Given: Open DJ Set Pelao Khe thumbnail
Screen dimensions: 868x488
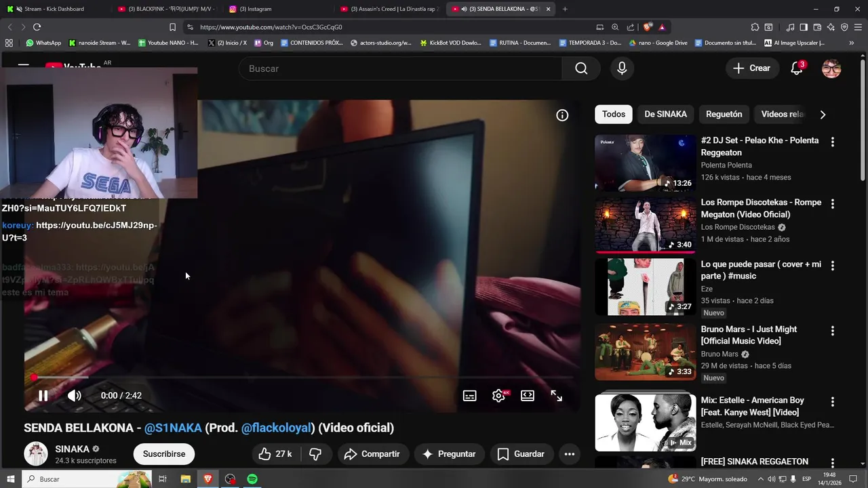Looking at the screenshot, I should pos(645,163).
